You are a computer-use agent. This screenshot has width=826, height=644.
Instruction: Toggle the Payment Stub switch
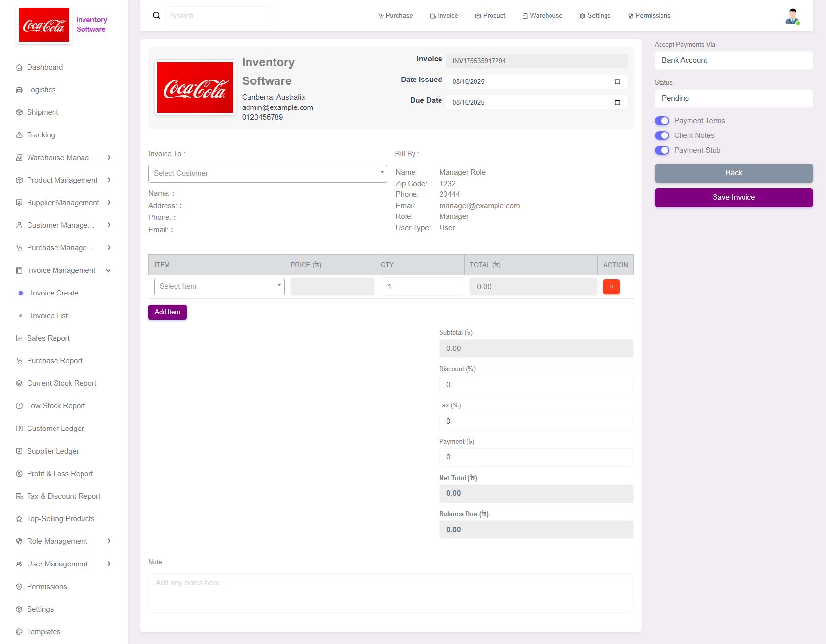(661, 150)
